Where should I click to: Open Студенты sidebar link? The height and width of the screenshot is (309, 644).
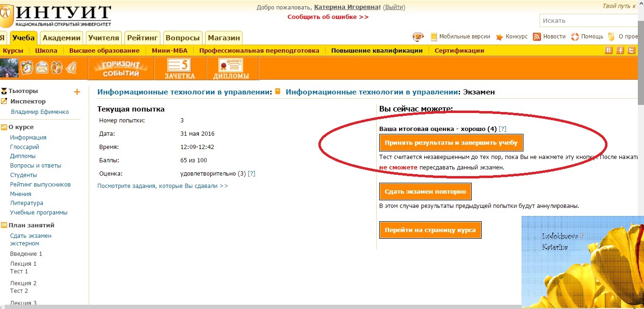pyautogui.click(x=23, y=175)
